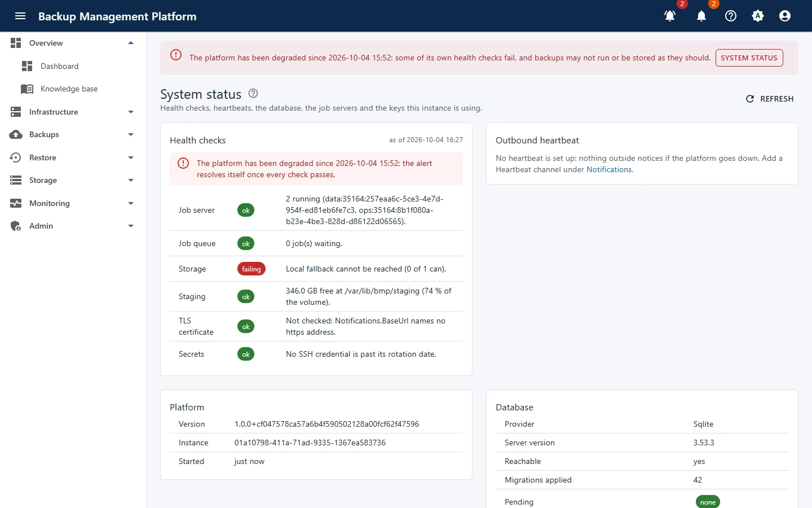Click the ok badge for Job server
Screen dimensions: 812x508
246,211
